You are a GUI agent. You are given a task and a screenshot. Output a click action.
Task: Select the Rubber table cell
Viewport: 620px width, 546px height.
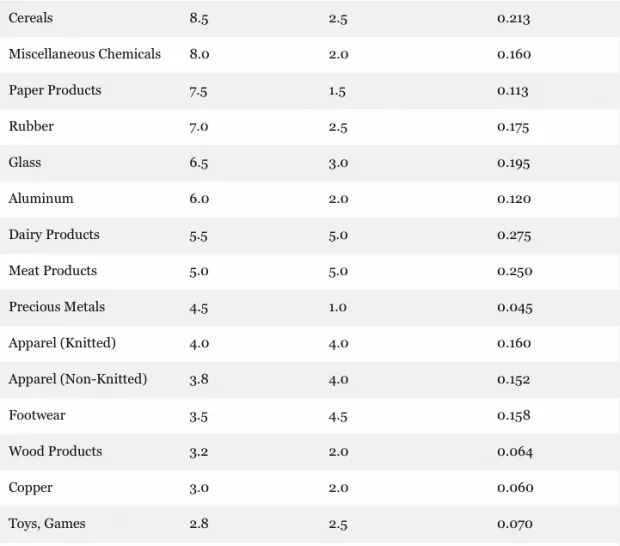(x=31, y=126)
